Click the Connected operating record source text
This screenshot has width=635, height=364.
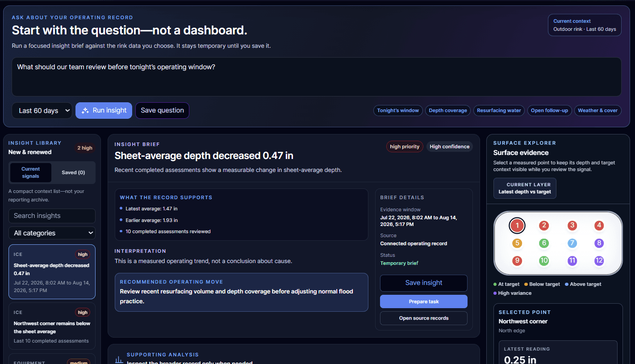coord(414,243)
